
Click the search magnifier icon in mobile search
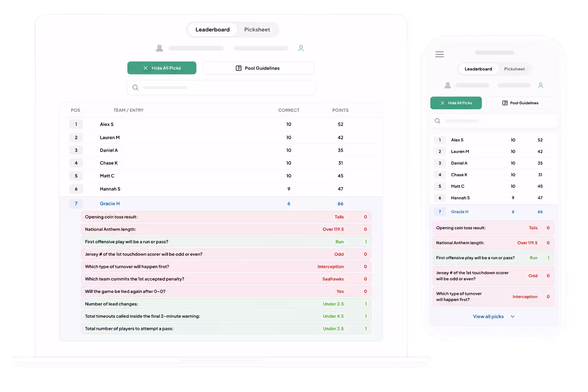[x=438, y=121]
